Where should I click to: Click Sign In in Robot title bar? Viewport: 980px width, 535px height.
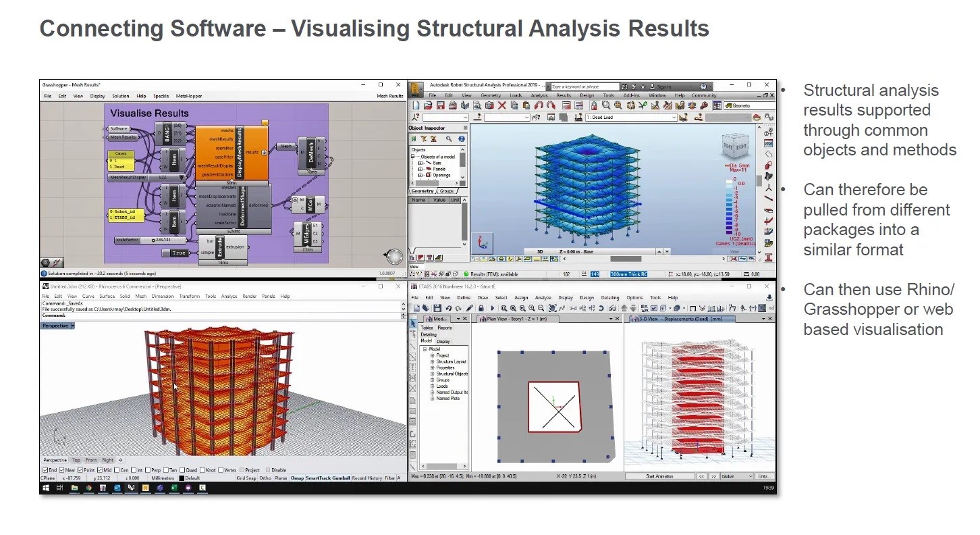(x=663, y=86)
